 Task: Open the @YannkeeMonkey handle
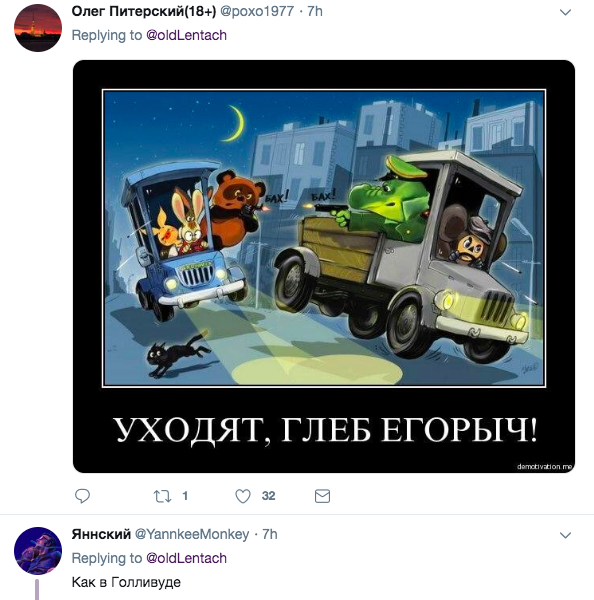coord(192,534)
